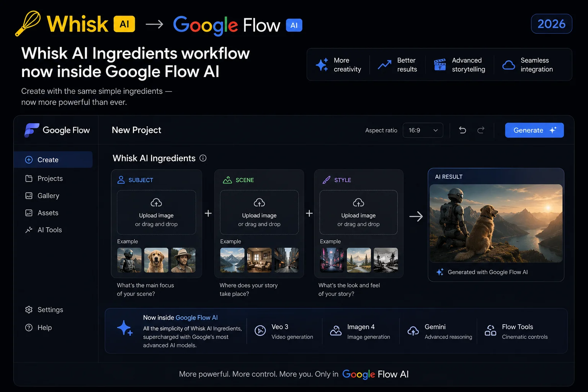Select the cozy living room scene thumbnail
588x392 pixels.
(259, 260)
